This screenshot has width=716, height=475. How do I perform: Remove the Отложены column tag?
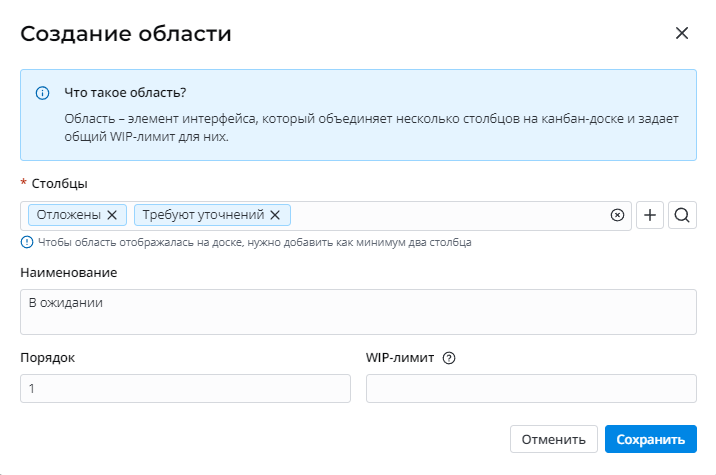coord(112,215)
